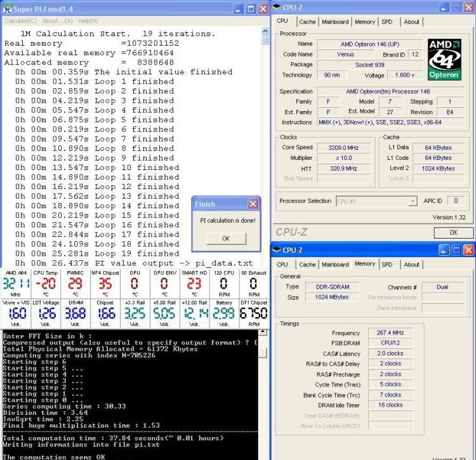Close the Finish dialog using its X
The image size is (476, 460).
tap(253, 204)
